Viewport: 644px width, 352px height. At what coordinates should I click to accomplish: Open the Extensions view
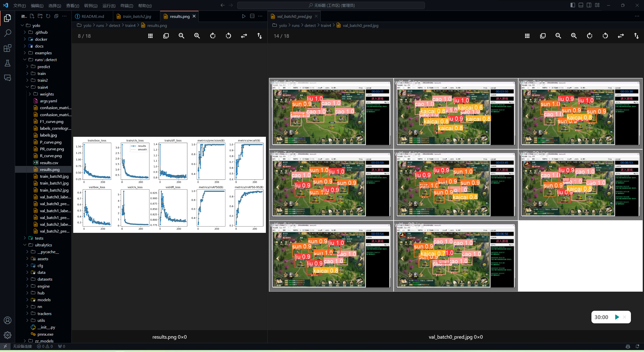8,48
